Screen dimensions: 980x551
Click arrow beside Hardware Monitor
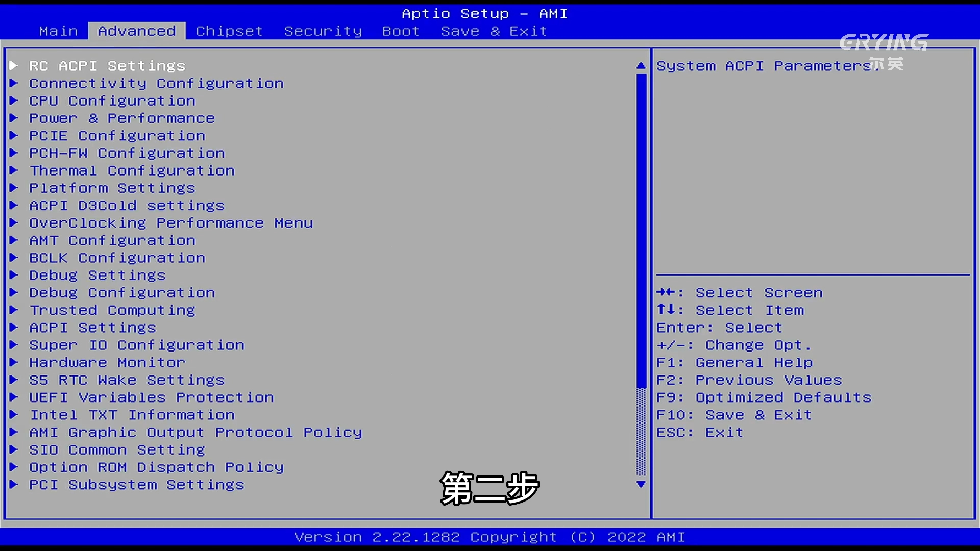click(x=14, y=362)
